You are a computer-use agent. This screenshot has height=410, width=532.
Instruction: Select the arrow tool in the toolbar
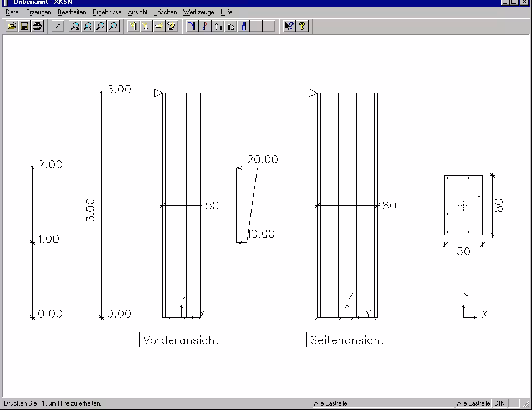(x=58, y=26)
